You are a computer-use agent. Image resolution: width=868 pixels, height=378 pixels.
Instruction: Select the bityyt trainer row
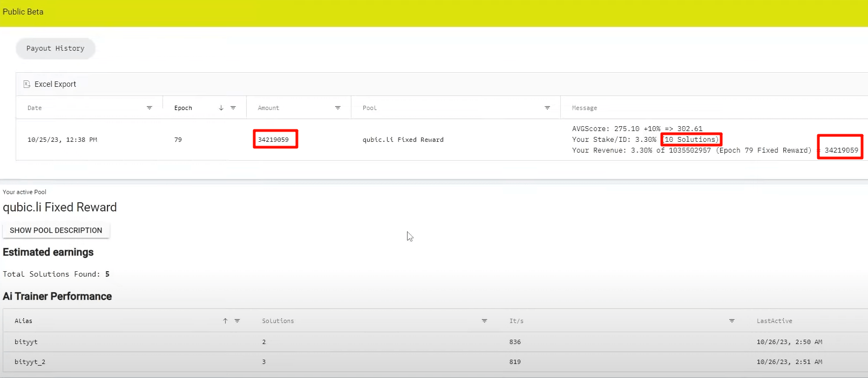[x=26, y=342]
